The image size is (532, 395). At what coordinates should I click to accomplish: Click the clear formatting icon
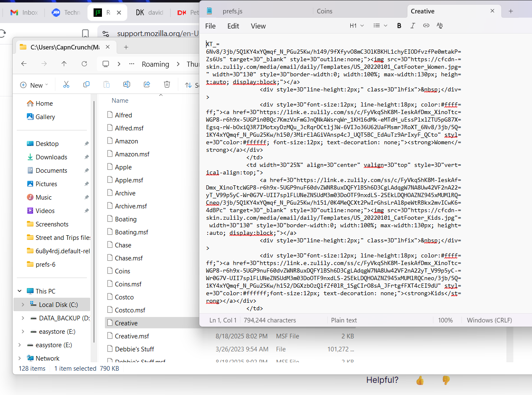coord(440,26)
